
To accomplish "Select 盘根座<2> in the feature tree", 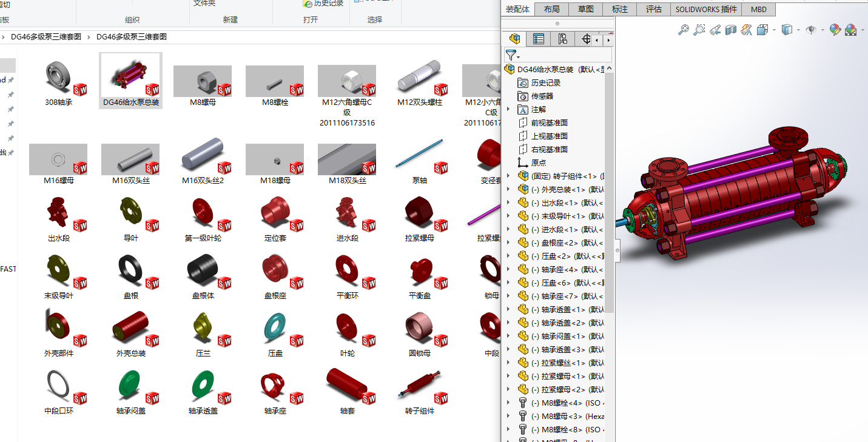I will click(560, 243).
